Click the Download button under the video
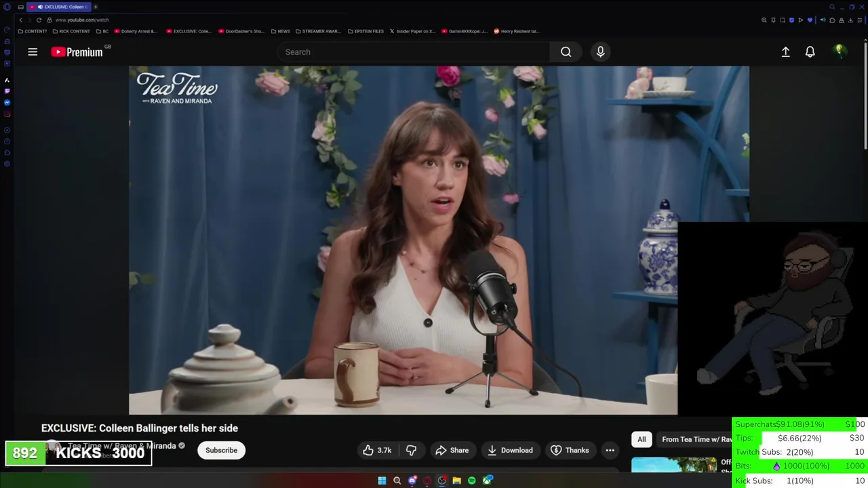The width and height of the screenshot is (868, 488). (x=509, y=450)
